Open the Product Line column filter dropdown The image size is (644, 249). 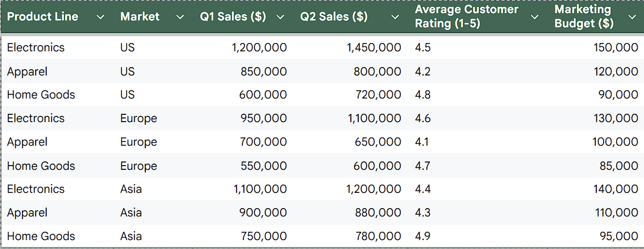click(101, 17)
